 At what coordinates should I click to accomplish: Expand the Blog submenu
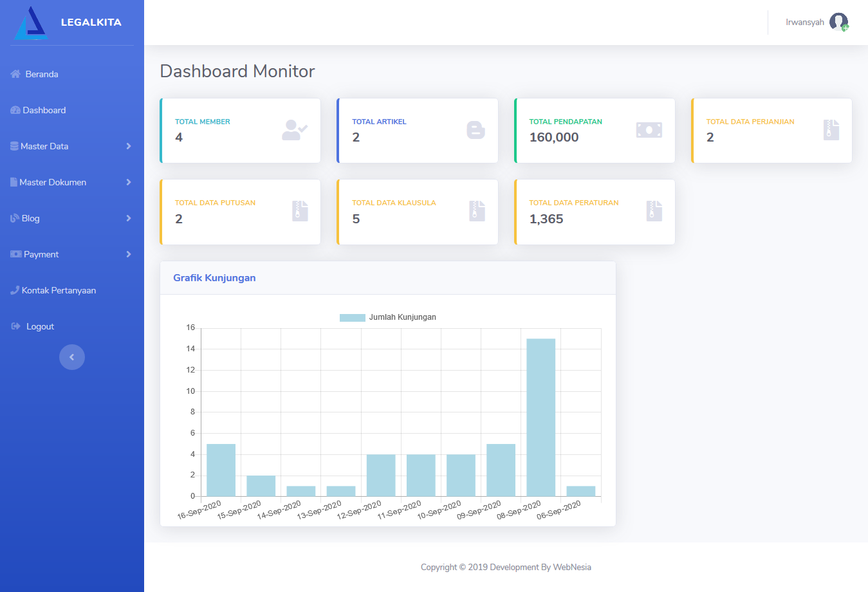(72, 218)
